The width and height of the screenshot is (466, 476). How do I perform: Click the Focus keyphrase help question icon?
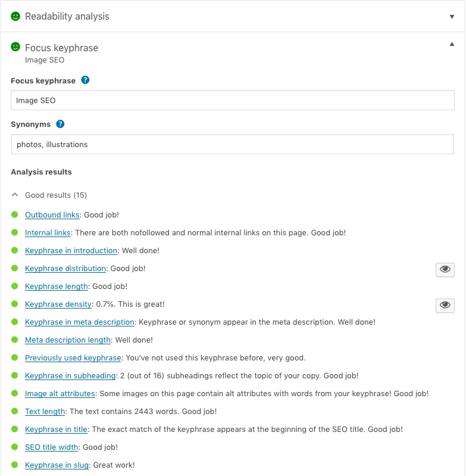pyautogui.click(x=85, y=80)
